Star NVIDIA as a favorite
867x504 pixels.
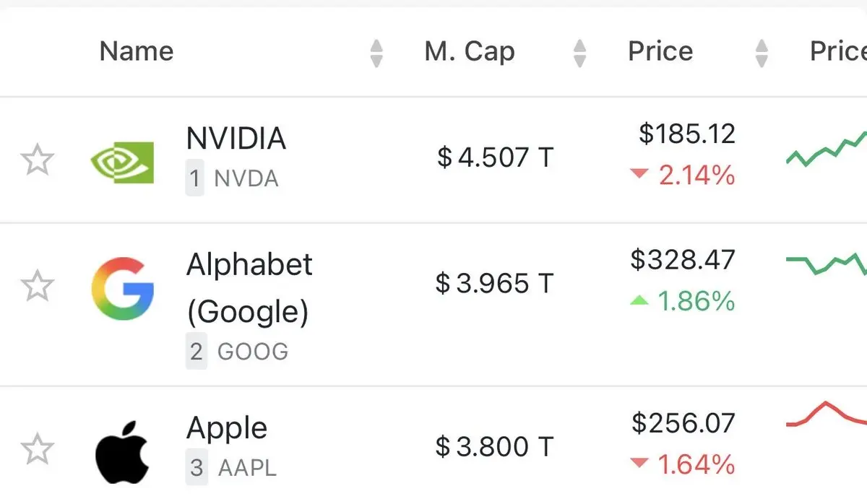click(x=37, y=160)
